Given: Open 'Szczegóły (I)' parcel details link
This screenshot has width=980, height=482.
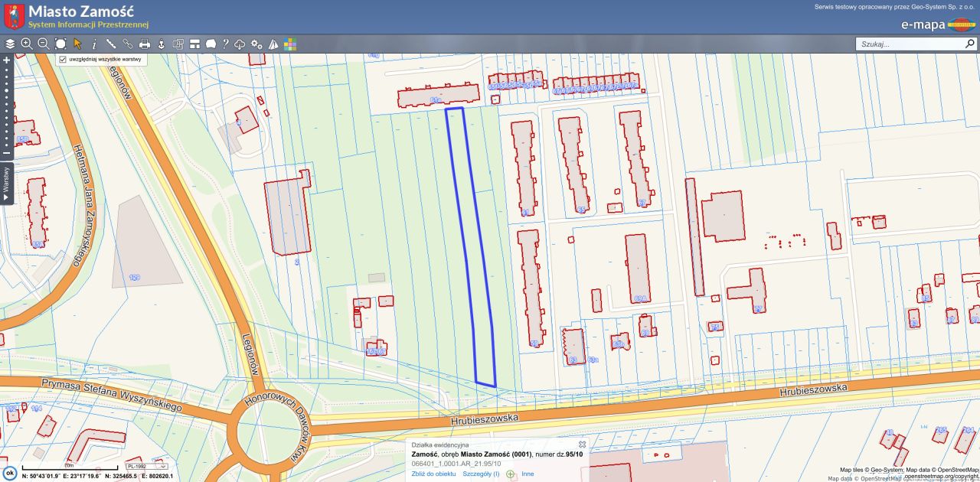Looking at the screenshot, I should [x=481, y=474].
